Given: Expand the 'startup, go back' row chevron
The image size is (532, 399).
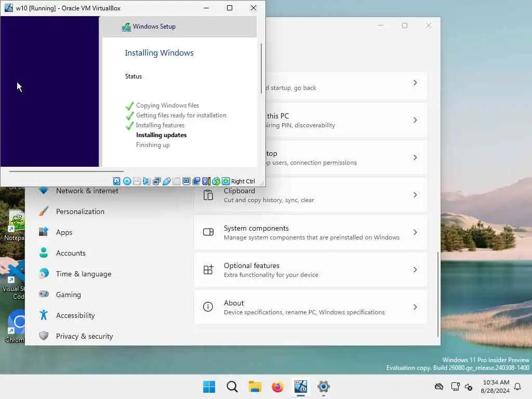Looking at the screenshot, I should click(415, 83).
